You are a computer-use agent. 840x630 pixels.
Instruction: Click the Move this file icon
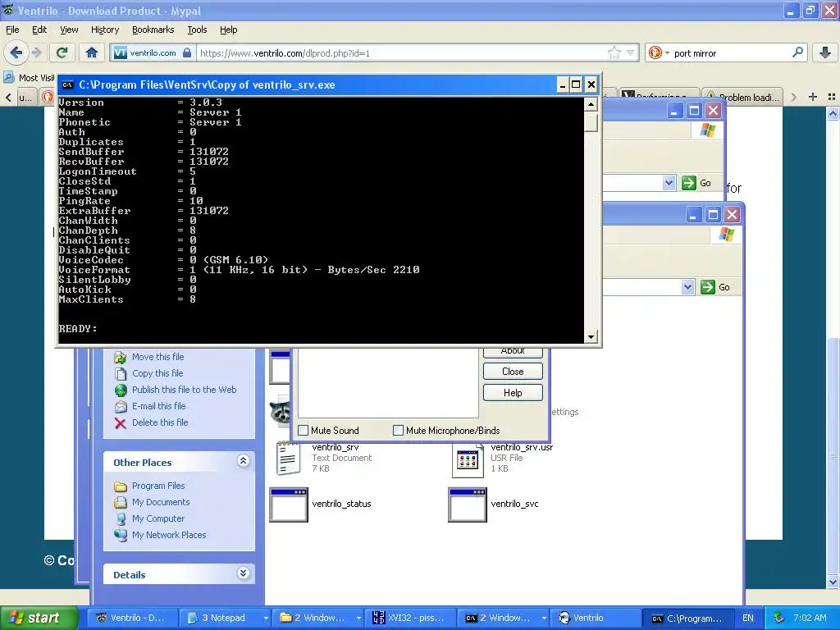[x=121, y=358]
